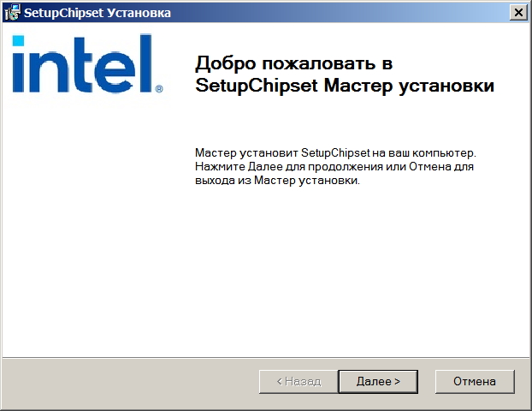Click the 'Добро пожаловать в' heading line
The height and width of the screenshot is (411, 532).
tap(294, 63)
